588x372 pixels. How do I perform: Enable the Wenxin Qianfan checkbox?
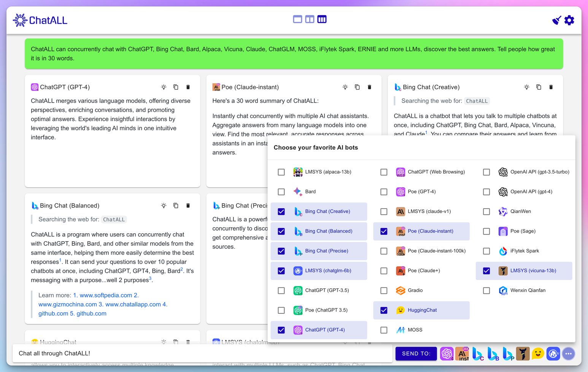point(486,291)
